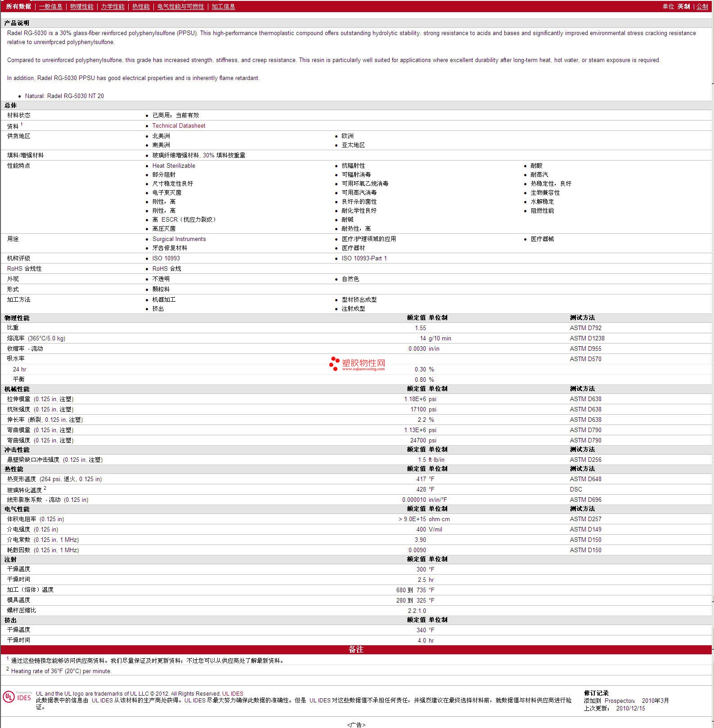Click the 24 hr water absorption row
714x728 pixels.
(x=356, y=369)
